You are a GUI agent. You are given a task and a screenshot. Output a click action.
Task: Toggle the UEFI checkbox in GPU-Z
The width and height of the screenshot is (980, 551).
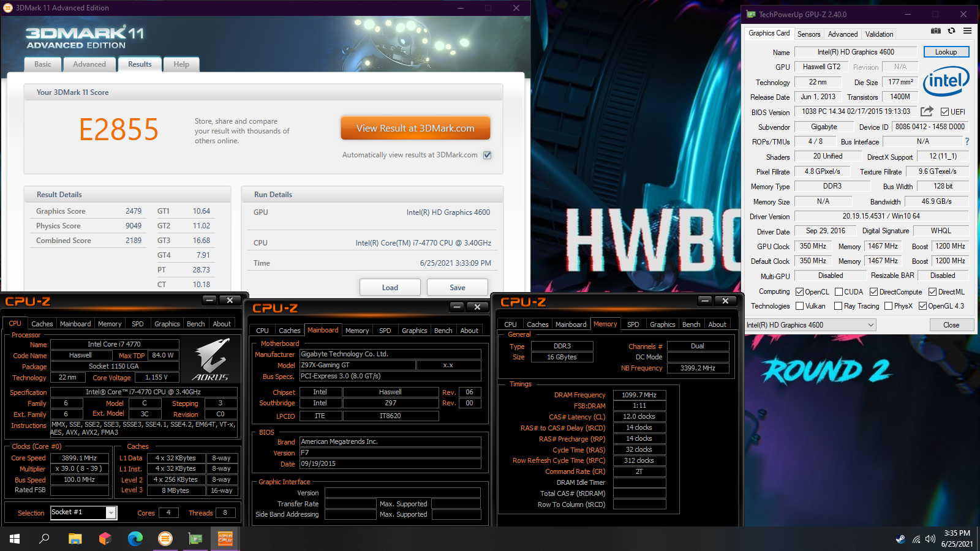[x=944, y=111]
